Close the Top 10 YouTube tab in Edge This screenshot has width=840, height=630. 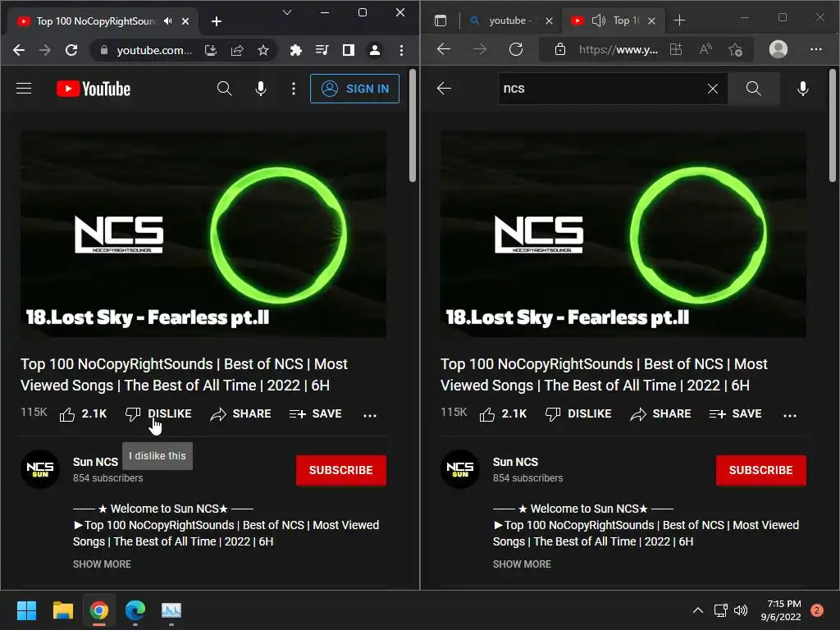tap(651, 21)
